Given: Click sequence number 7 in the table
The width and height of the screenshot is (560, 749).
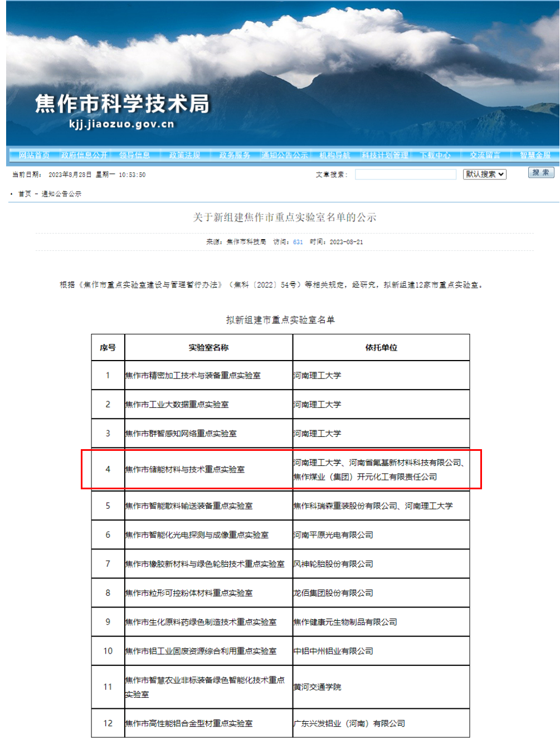Looking at the screenshot, I should tap(108, 564).
